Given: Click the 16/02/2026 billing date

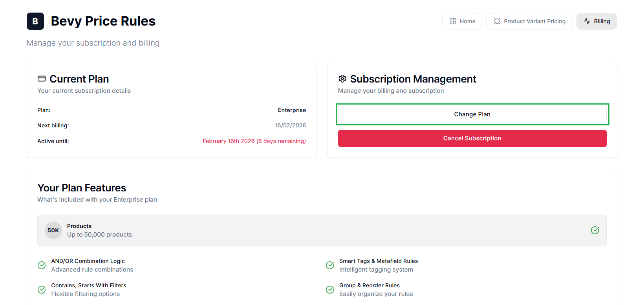Looking at the screenshot, I should coord(291,125).
